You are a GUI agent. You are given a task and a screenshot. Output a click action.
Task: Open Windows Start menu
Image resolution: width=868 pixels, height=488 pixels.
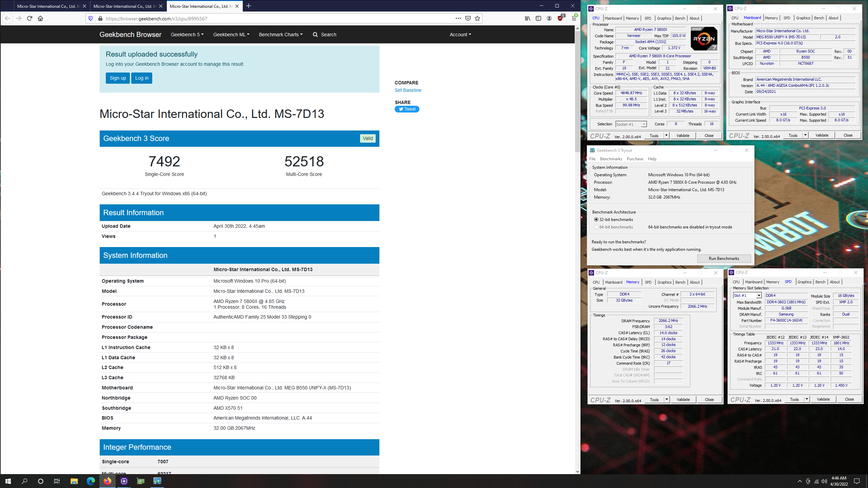8,481
